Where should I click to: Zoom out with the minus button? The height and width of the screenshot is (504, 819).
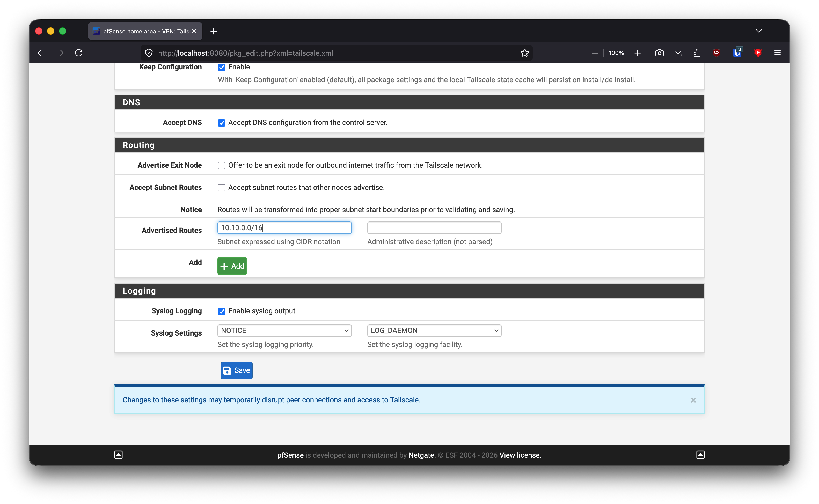click(x=595, y=53)
